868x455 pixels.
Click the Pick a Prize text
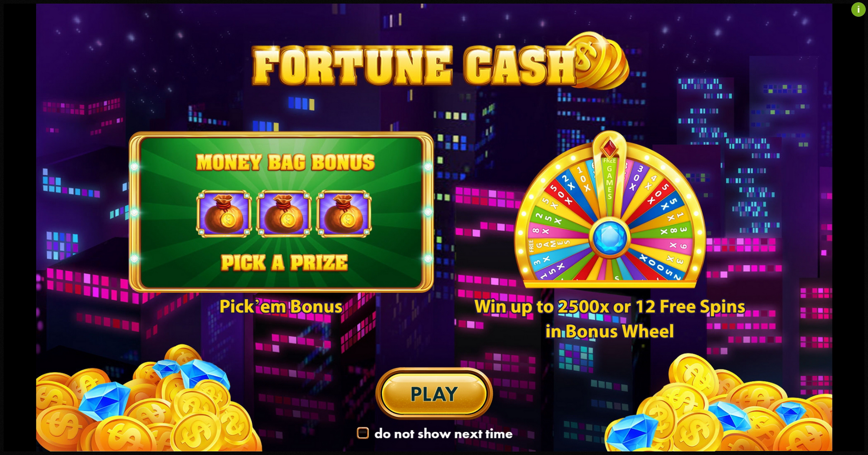tap(284, 263)
